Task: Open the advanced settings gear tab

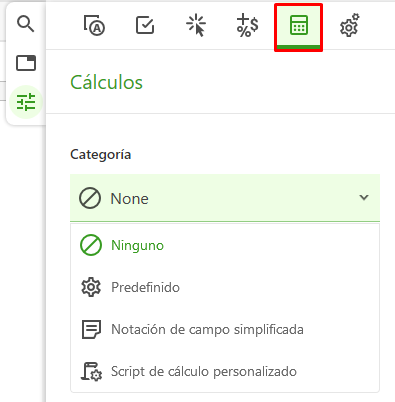Action: (350, 25)
